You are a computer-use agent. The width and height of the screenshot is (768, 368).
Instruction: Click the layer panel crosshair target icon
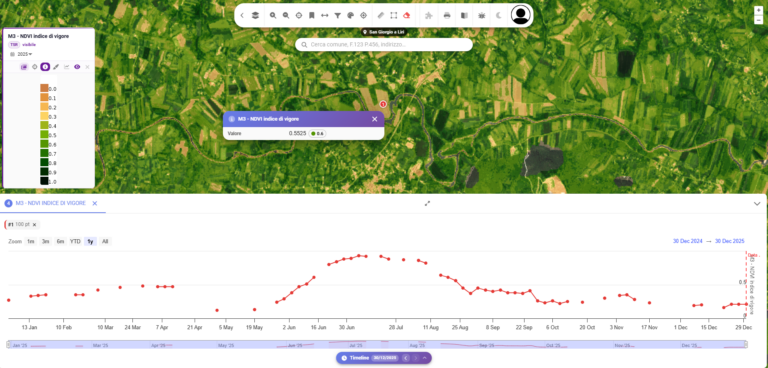coord(34,67)
